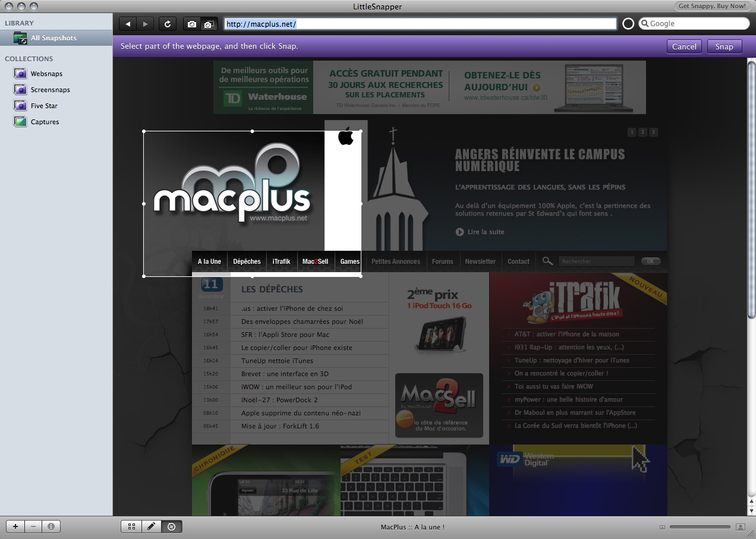Show featured slide 1
Image resolution: width=756 pixels, height=539 pixels.
[632, 132]
